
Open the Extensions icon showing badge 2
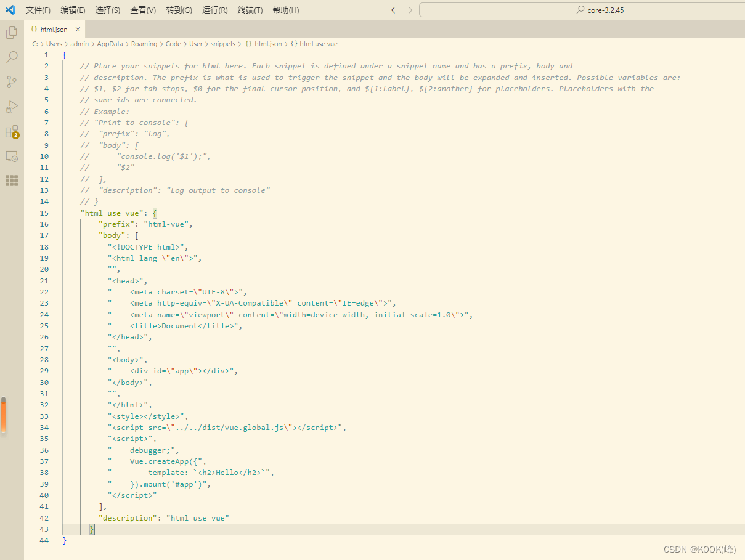click(11, 131)
